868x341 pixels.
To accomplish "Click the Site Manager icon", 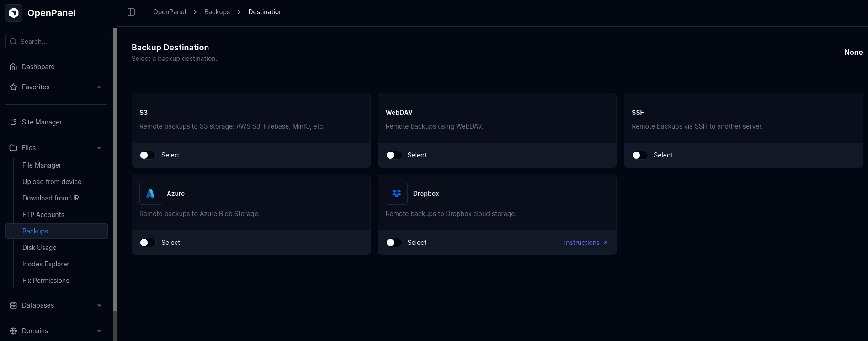I will [x=13, y=122].
